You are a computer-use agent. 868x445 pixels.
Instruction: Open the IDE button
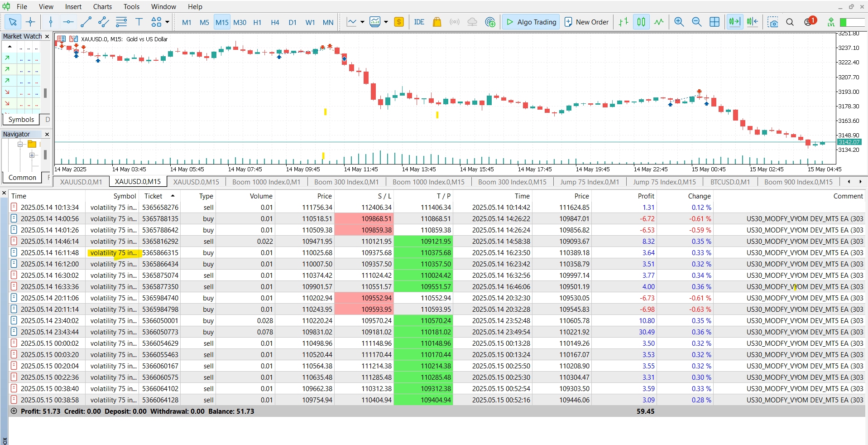pyautogui.click(x=419, y=22)
